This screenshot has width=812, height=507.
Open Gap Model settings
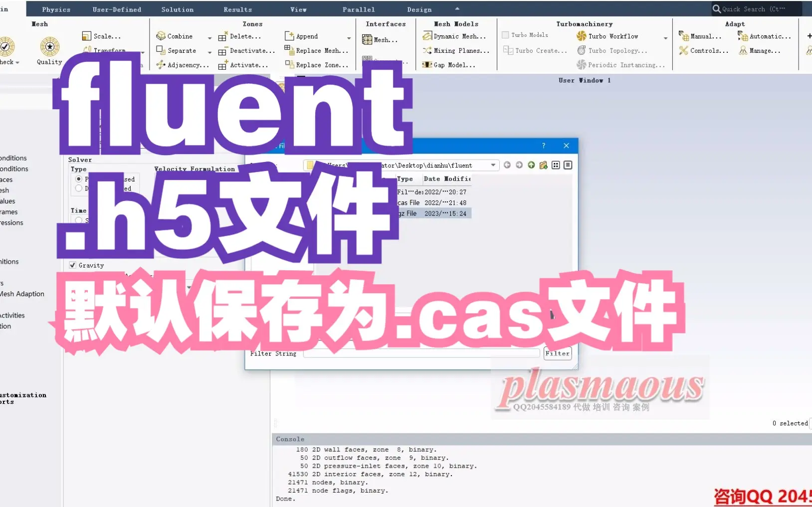448,65
